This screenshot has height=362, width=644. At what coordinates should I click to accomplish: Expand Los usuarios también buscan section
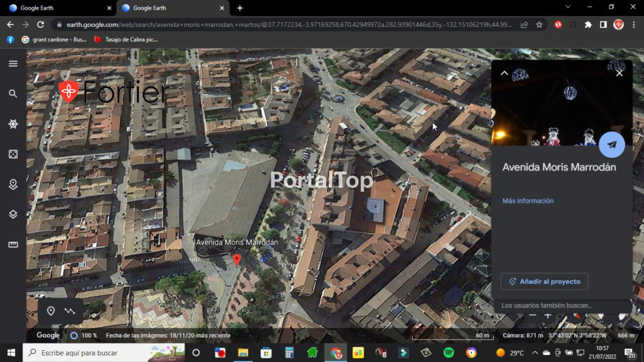coord(546,305)
